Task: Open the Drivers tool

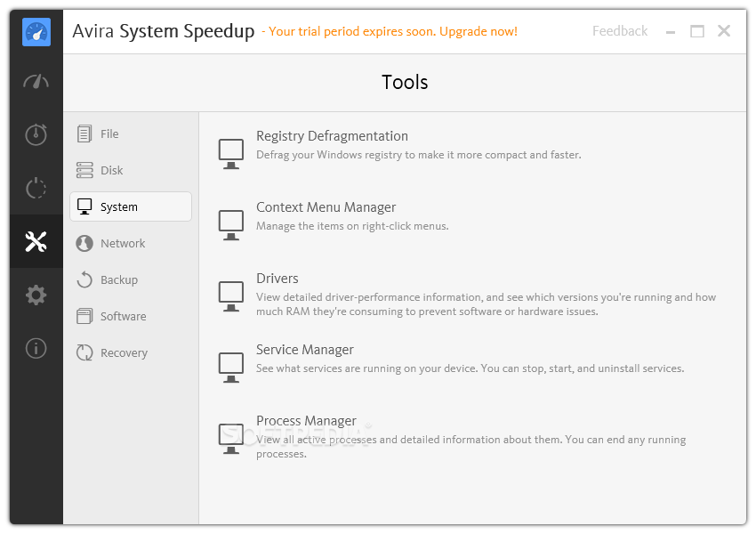Action: [277, 279]
